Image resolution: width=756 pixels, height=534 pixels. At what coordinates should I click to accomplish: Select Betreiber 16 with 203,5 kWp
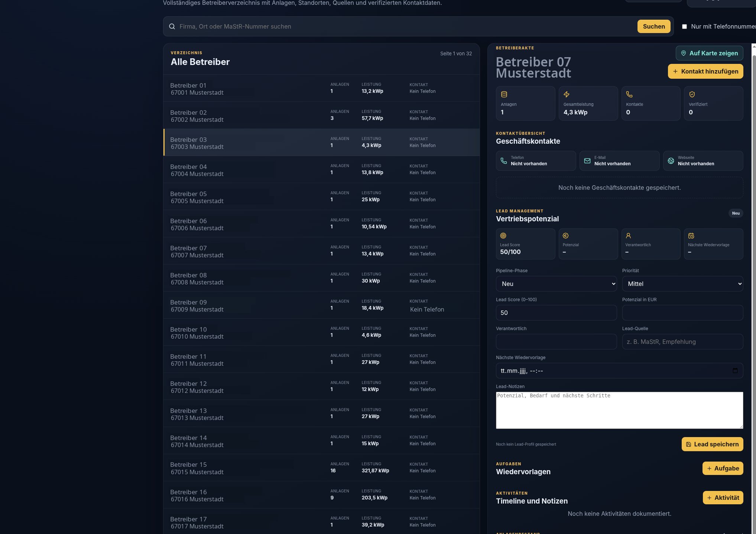click(321, 495)
